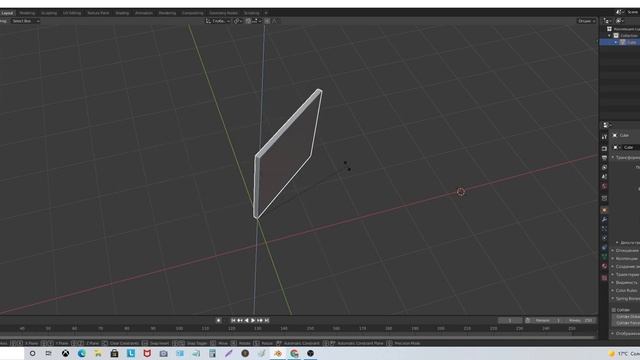
Task: Switch to the Texture Paint workspace tab
Action: pyautogui.click(x=98, y=13)
